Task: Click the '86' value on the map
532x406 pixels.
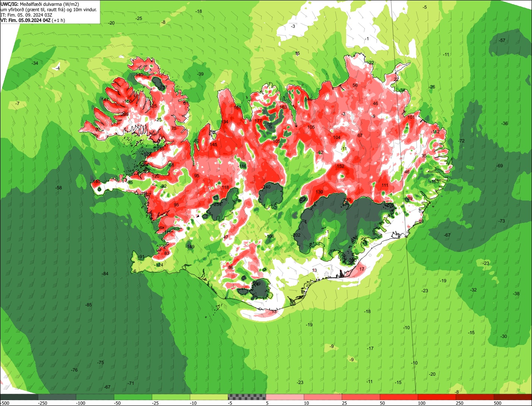Action: pos(231,268)
